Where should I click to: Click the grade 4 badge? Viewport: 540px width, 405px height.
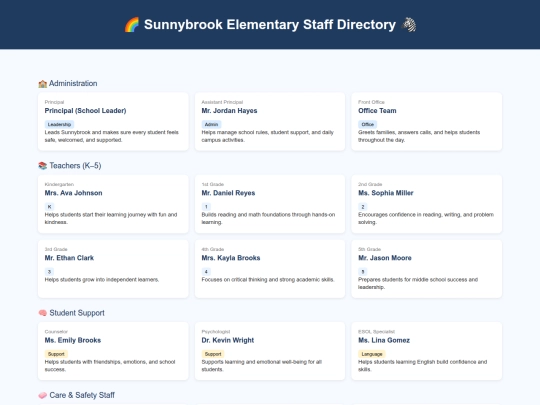206,272
